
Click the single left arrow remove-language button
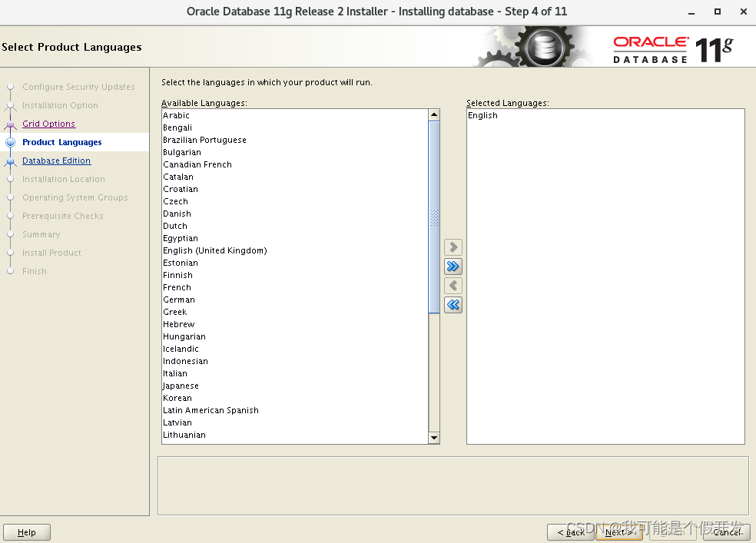click(x=453, y=286)
